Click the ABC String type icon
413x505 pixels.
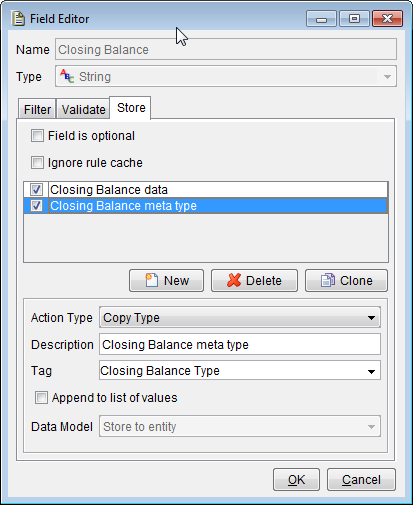pos(67,76)
